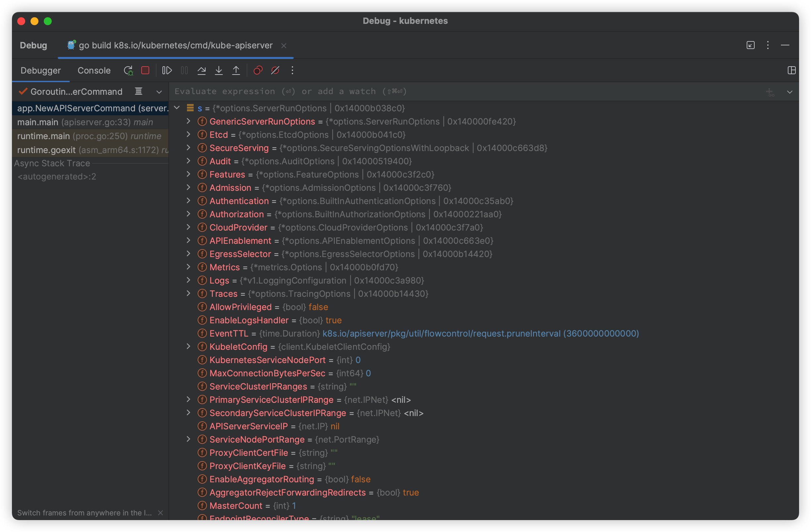
Task: Expand ServiceNodePortRange field
Action: (x=188, y=440)
